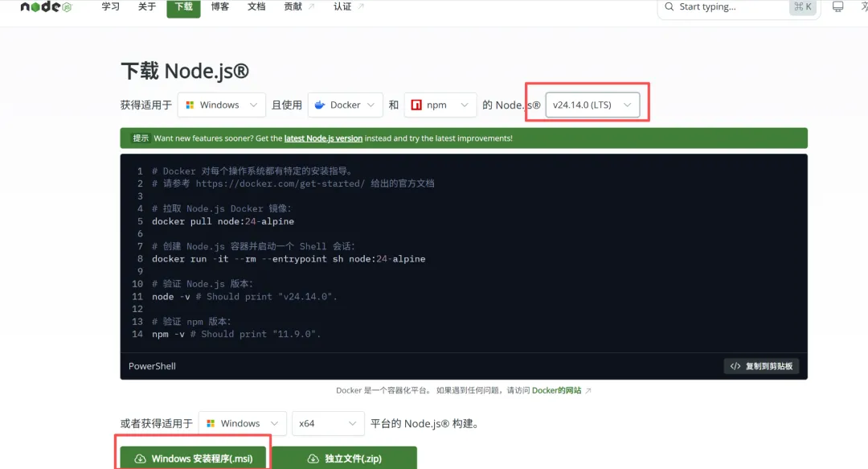
Task: Click the latest Node.js version link
Action: pyautogui.click(x=323, y=138)
